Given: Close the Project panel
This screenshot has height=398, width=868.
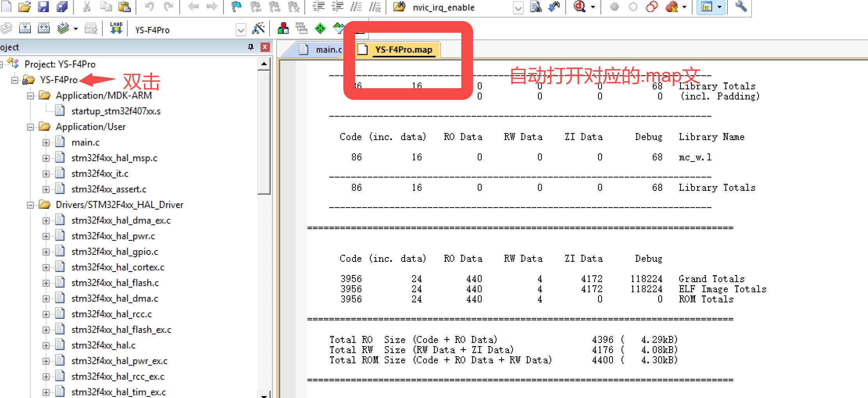Looking at the screenshot, I should point(265,47).
